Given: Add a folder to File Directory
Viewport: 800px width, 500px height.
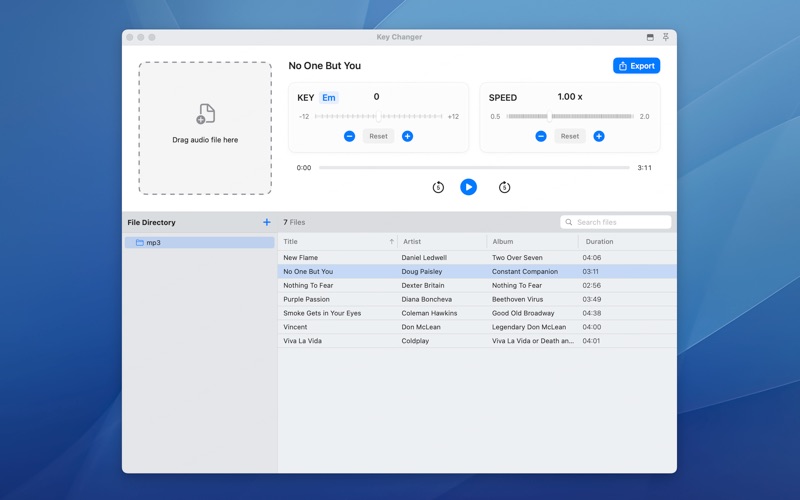Looking at the screenshot, I should [x=266, y=222].
